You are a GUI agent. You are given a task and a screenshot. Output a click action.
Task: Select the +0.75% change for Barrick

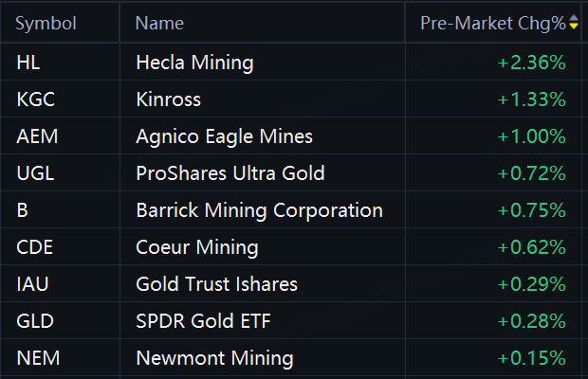tap(531, 210)
